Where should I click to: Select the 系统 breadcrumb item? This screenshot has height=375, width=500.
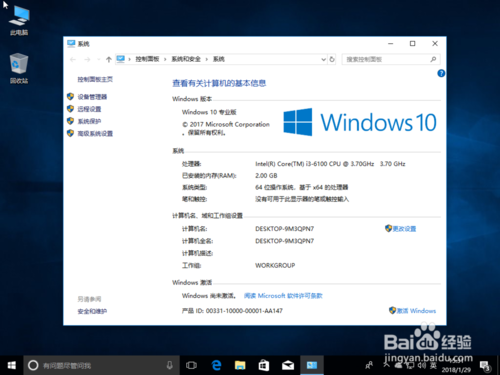pos(219,59)
